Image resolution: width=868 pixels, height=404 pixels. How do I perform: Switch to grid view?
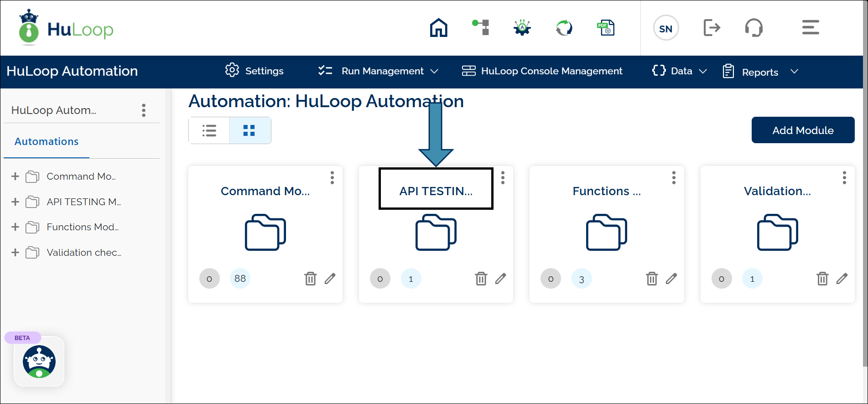249,131
